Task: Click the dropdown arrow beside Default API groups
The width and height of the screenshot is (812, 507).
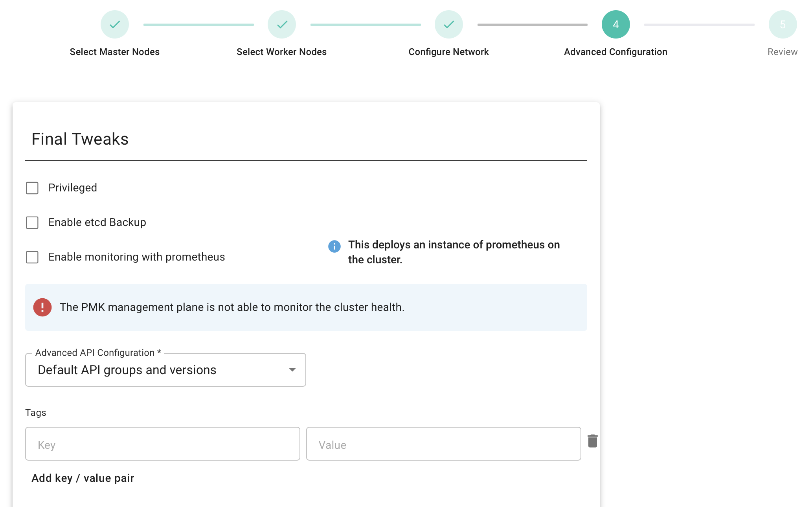Action: [x=292, y=370]
